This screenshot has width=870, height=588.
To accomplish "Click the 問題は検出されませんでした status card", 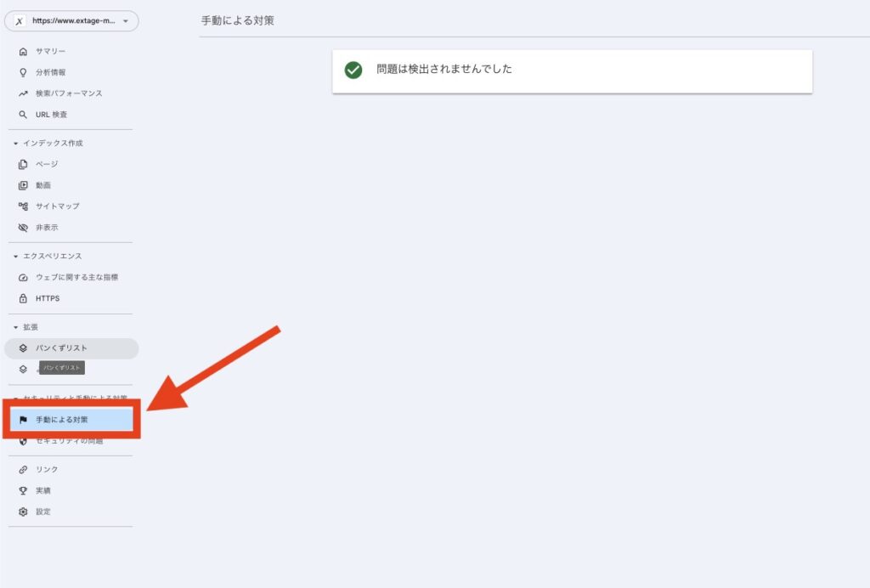I will [x=572, y=71].
